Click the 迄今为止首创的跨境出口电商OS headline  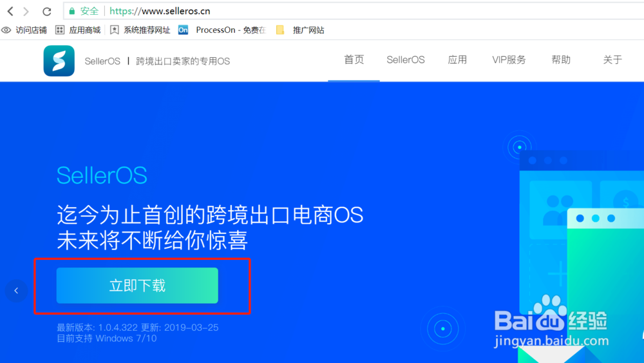[210, 215]
